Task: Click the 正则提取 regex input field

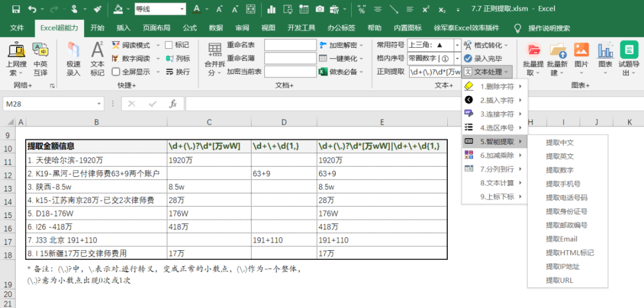Action: point(435,71)
